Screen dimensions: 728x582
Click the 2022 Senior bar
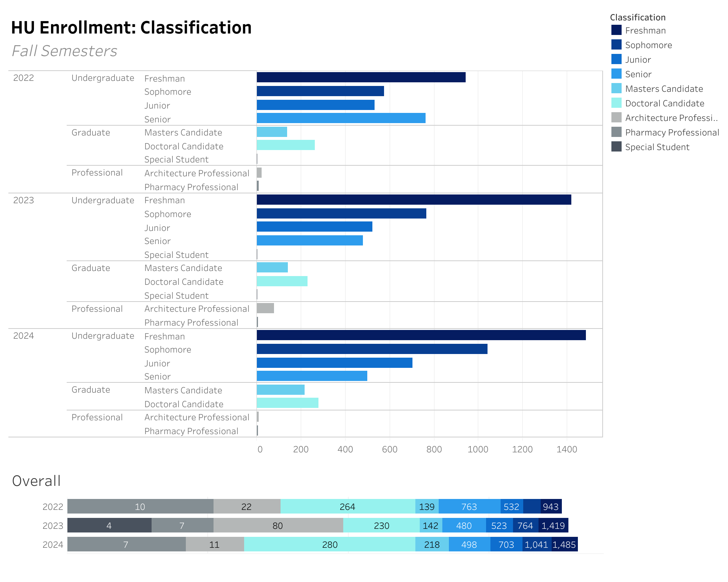coord(341,118)
